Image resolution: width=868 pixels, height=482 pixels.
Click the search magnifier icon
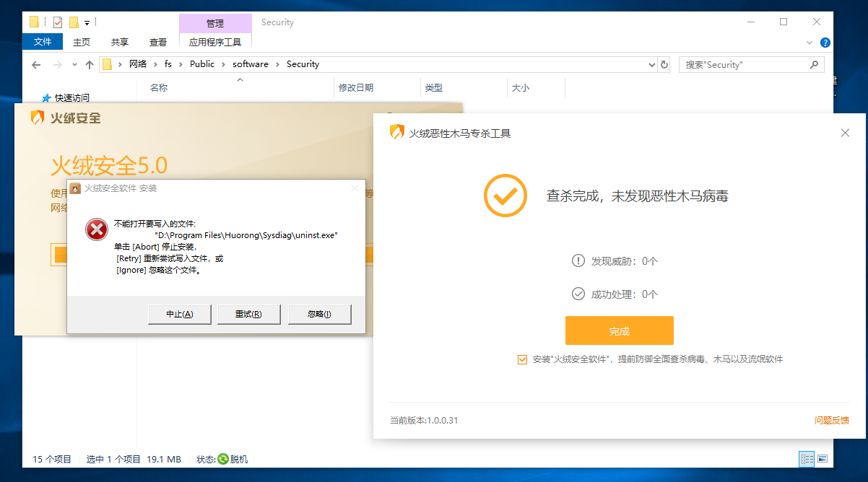814,64
